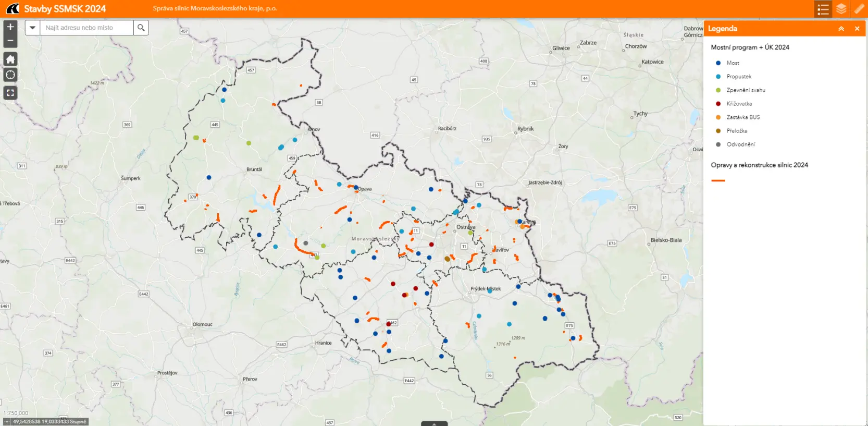Click the Most legend blue dot
The image size is (868, 426).
tap(718, 63)
